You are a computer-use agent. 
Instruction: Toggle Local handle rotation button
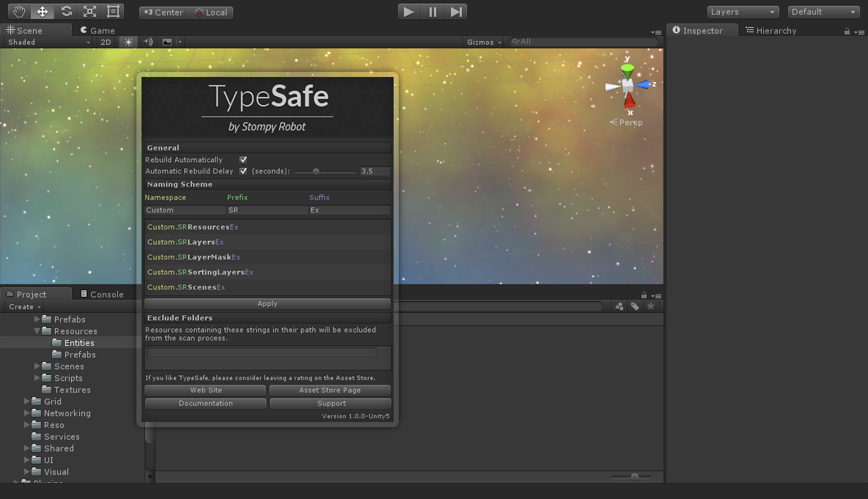[210, 12]
